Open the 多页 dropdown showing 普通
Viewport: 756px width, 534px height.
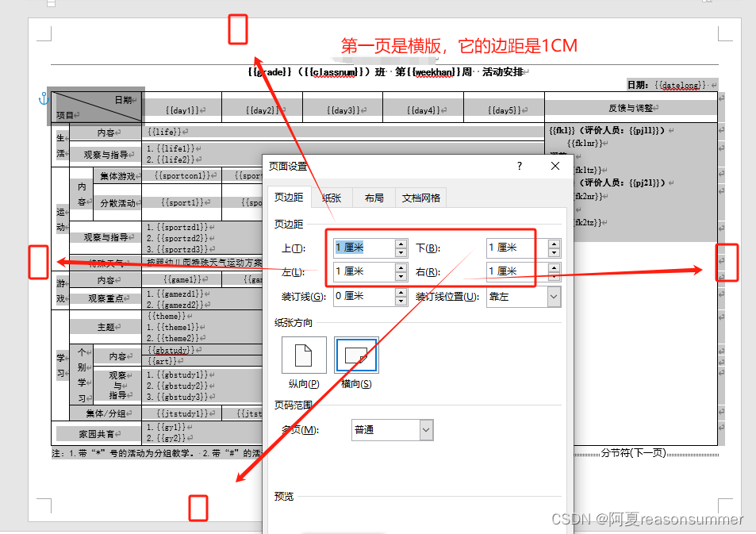click(x=424, y=429)
